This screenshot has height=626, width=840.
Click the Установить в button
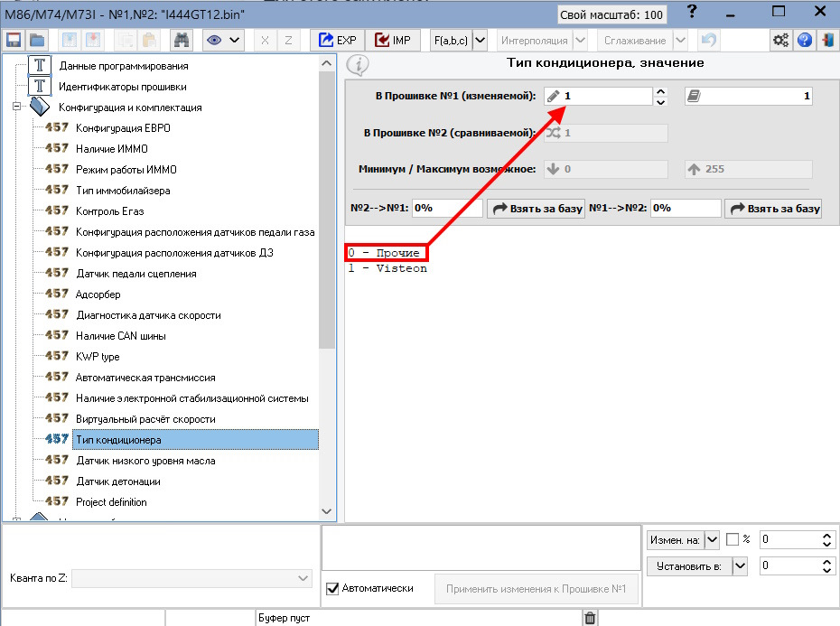(x=689, y=566)
